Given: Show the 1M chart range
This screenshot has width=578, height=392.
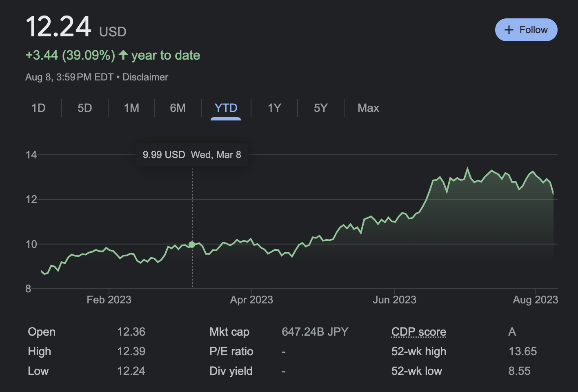Looking at the screenshot, I should coord(131,108).
